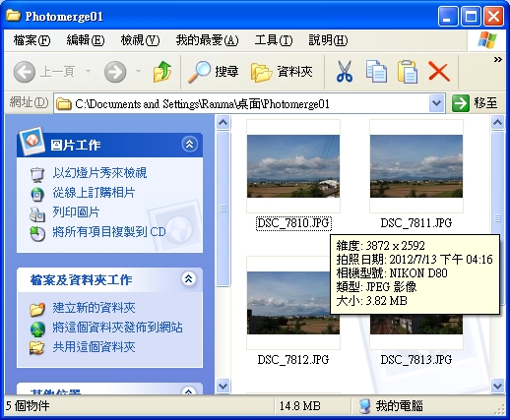Go up one folder level

pos(162,71)
